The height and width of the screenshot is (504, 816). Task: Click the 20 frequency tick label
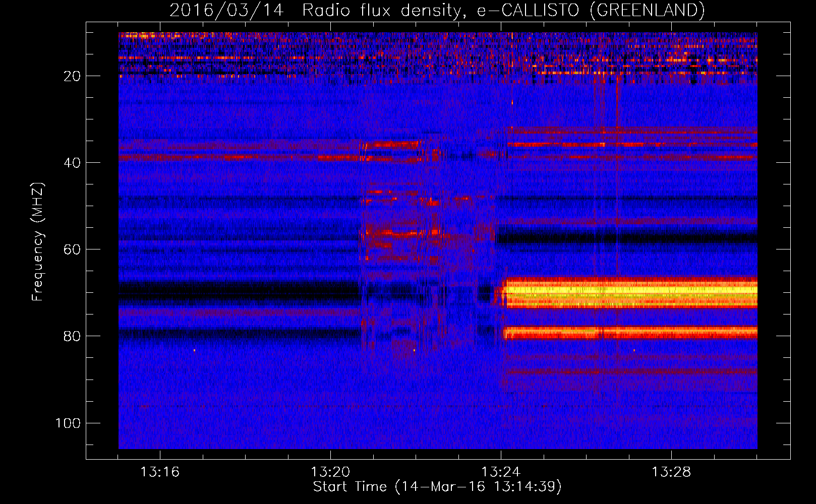pyautogui.click(x=73, y=76)
